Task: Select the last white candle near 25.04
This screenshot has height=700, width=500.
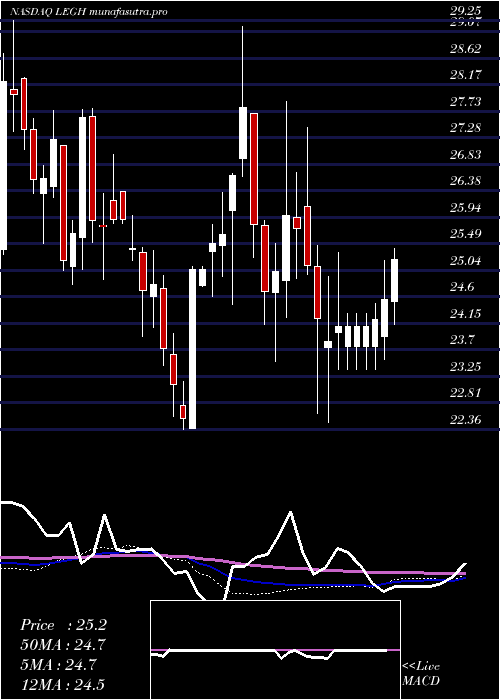Action: [x=394, y=280]
